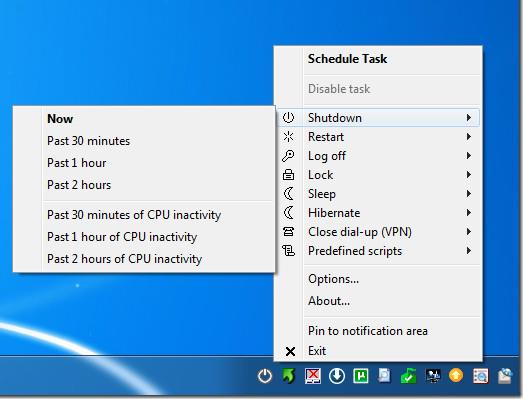The image size is (523, 399).
Task: Select Past 1 hour option
Action: click(77, 163)
